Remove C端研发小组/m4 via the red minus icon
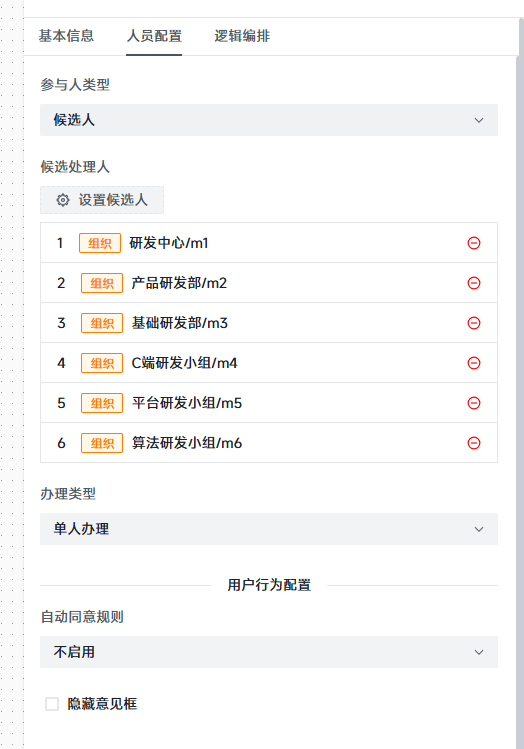This screenshot has height=749, width=524. 473,363
